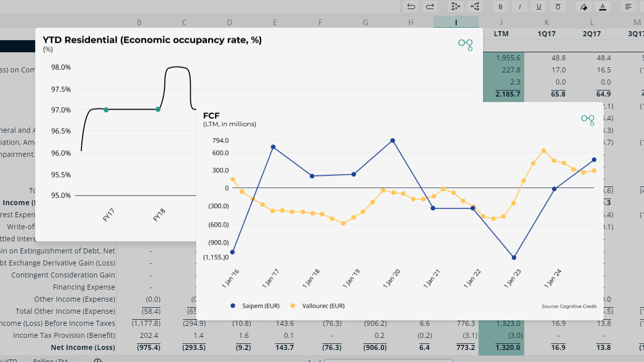This screenshot has width=644, height=362.
Task: Click the FCF chart title
Action: pos(211,116)
